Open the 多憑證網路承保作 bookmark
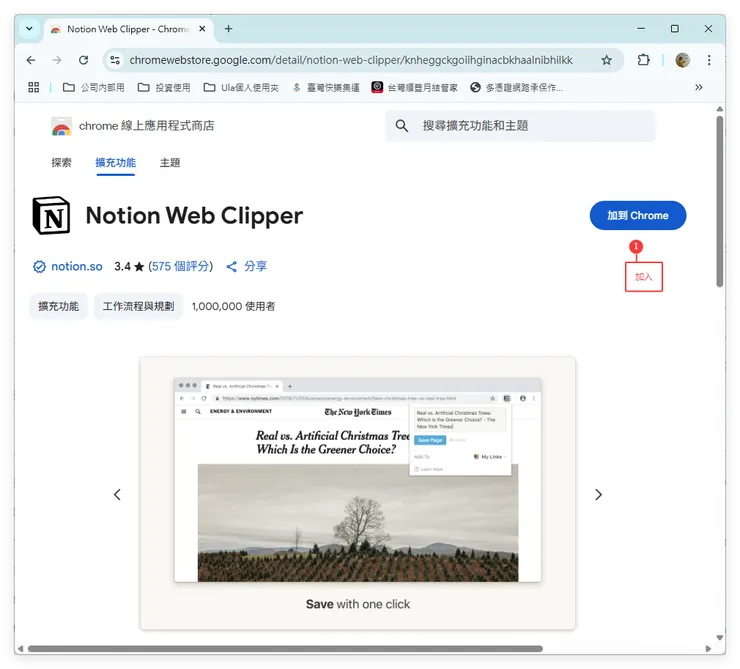740x669 pixels. 517,87
